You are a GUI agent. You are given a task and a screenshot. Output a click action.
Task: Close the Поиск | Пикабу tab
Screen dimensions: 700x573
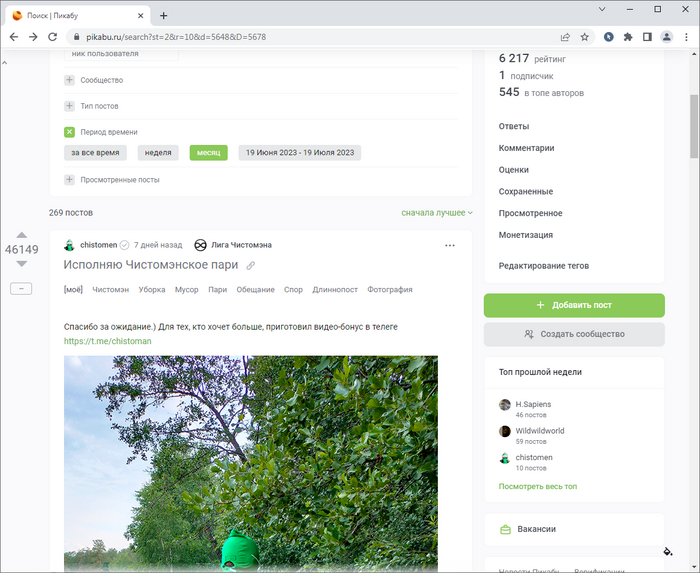(x=140, y=16)
